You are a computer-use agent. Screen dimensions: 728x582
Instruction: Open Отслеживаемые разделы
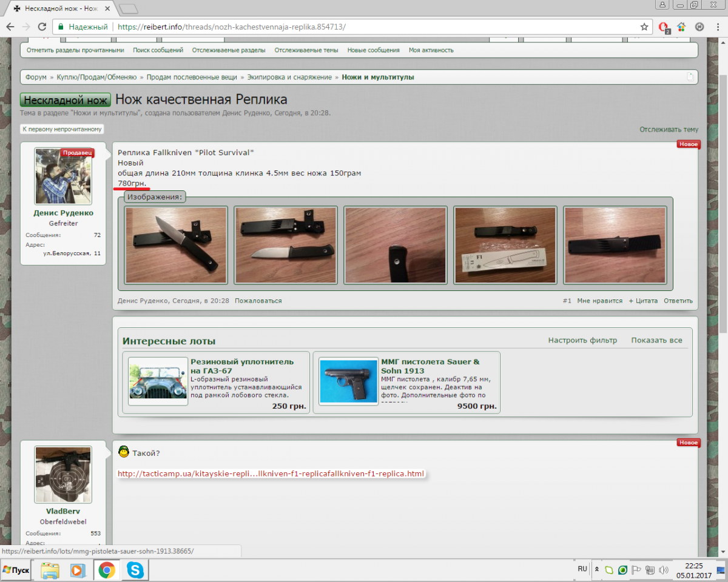click(x=229, y=50)
